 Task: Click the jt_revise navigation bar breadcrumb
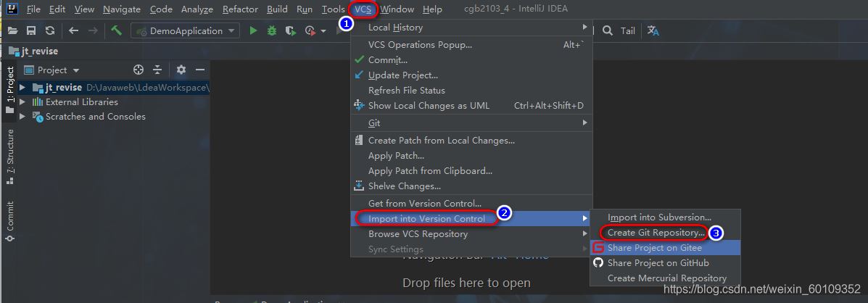[33, 51]
